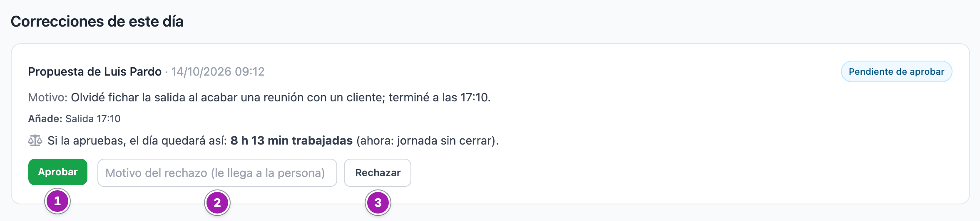Image resolution: width=980 pixels, height=221 pixels.
Task: Reject the proposal with Rechazar button
Action: (x=378, y=173)
